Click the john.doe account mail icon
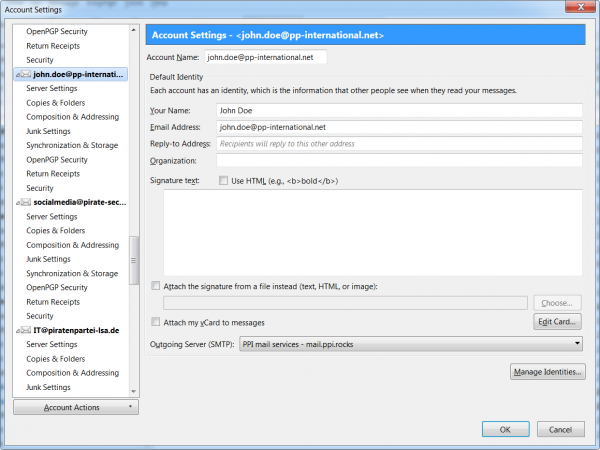This screenshot has height=450, width=600. tap(24, 74)
